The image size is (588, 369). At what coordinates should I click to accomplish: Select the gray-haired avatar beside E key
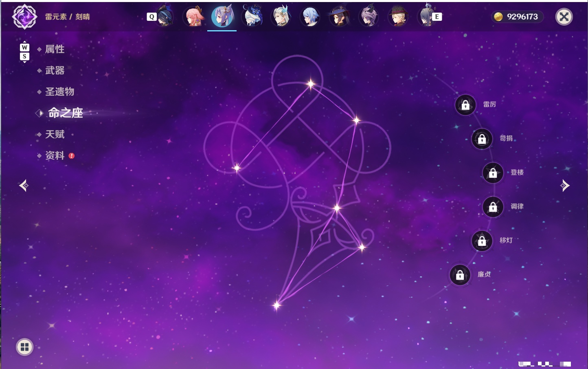426,16
